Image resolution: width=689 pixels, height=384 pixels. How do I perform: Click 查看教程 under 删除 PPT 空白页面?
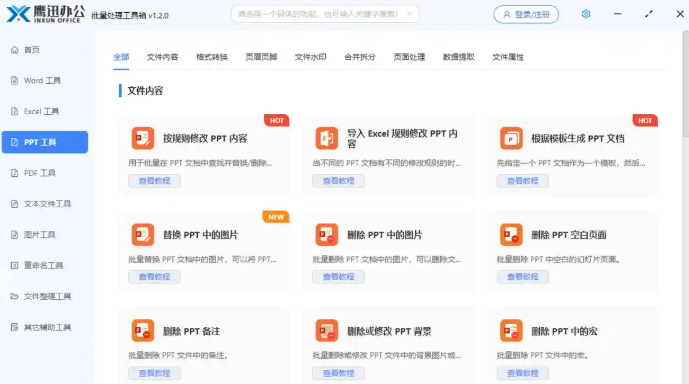pyautogui.click(x=522, y=277)
